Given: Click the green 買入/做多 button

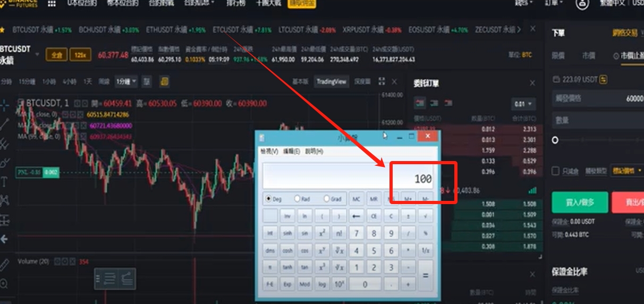Looking at the screenshot, I should (x=580, y=202).
